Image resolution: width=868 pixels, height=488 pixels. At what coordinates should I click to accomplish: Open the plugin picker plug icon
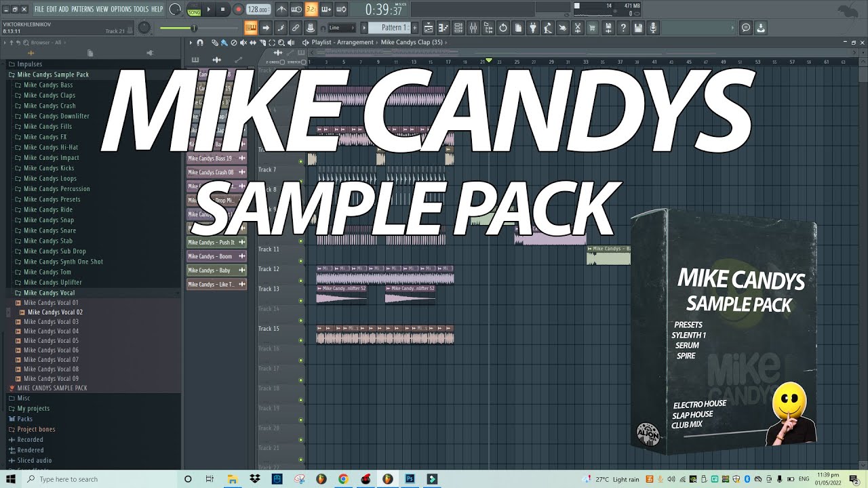[x=532, y=28]
